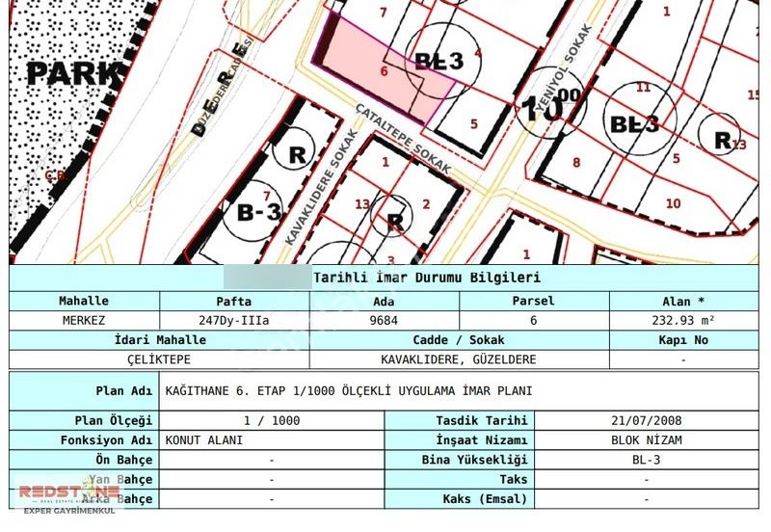The width and height of the screenshot is (771, 532).
Task: Click the 'BL-3' building height value in table
Action: [x=647, y=460]
